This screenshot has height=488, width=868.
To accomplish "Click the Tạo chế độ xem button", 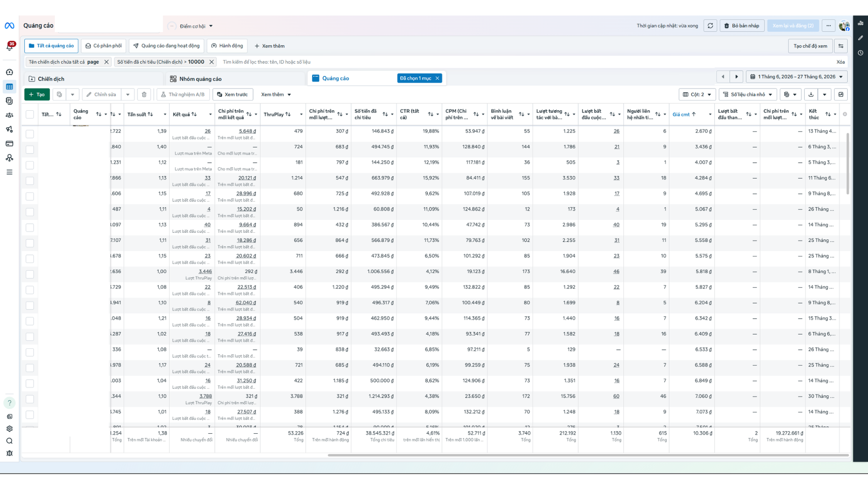I will 810,46.
